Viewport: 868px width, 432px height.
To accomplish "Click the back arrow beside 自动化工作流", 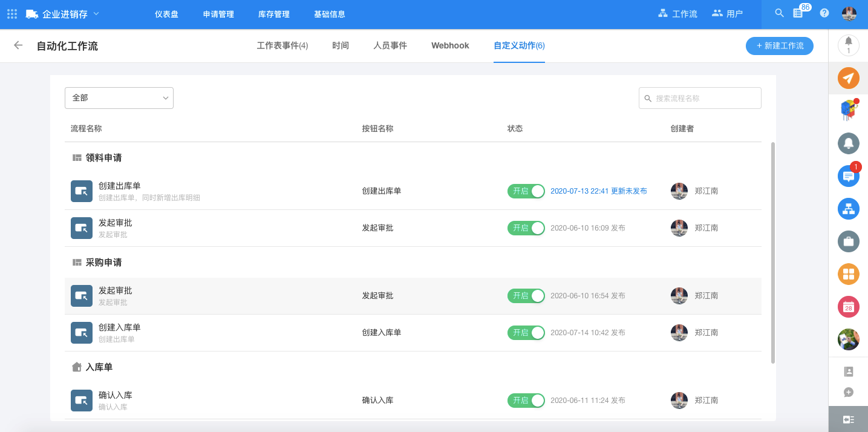I will pyautogui.click(x=18, y=45).
